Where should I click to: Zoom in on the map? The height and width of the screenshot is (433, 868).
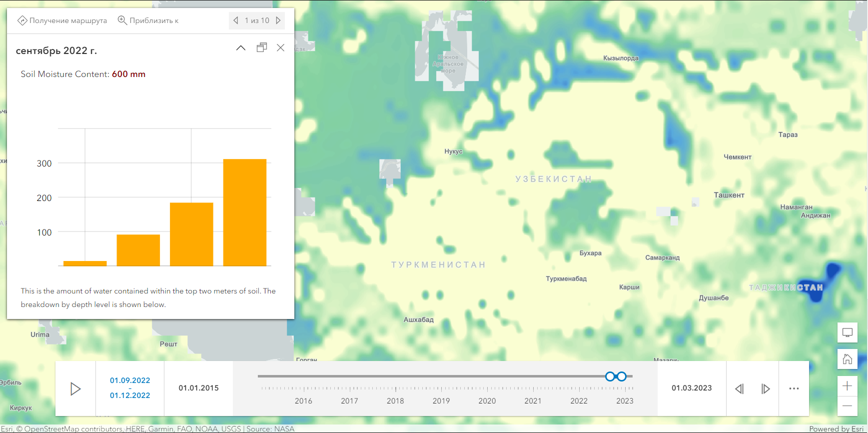pyautogui.click(x=847, y=386)
